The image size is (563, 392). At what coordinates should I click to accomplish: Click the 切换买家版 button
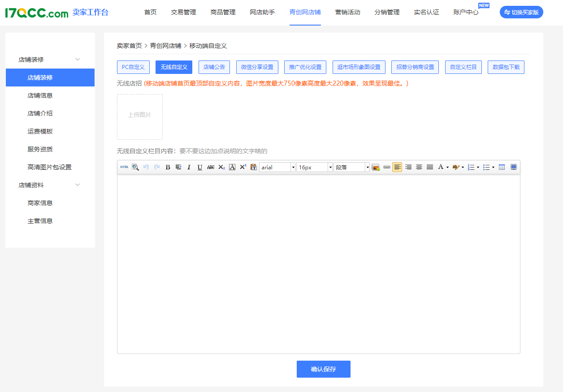[x=521, y=12]
